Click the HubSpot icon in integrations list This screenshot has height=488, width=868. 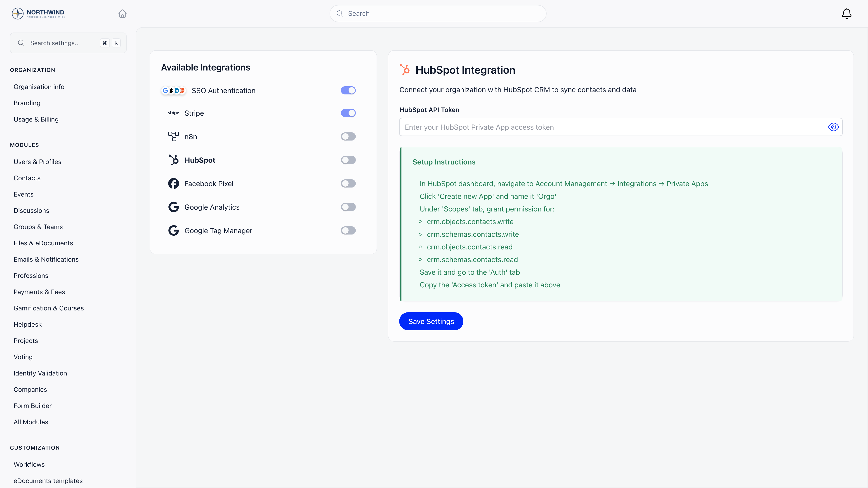tap(173, 160)
